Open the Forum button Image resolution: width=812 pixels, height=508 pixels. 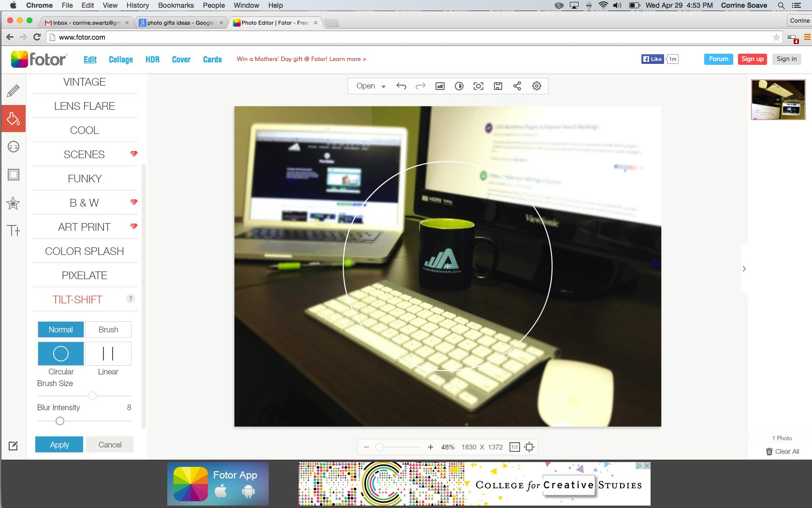[718, 59]
